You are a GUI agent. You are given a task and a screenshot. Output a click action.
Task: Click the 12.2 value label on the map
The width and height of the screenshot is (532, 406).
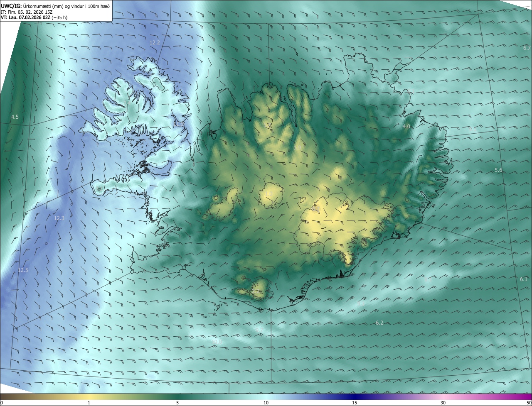pyautogui.click(x=155, y=42)
